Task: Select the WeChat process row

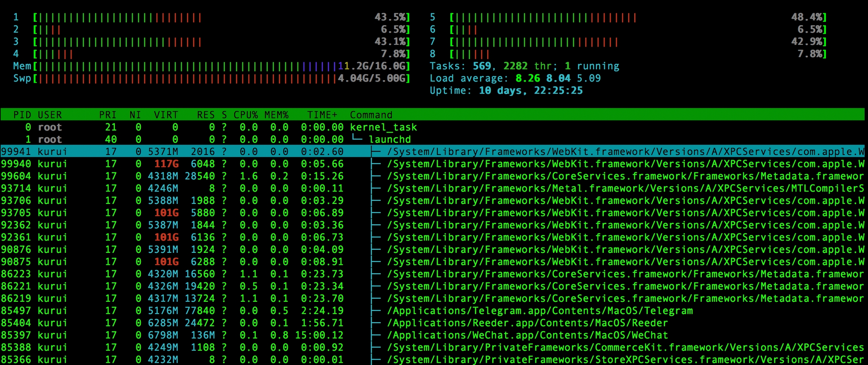Action: tap(527, 335)
